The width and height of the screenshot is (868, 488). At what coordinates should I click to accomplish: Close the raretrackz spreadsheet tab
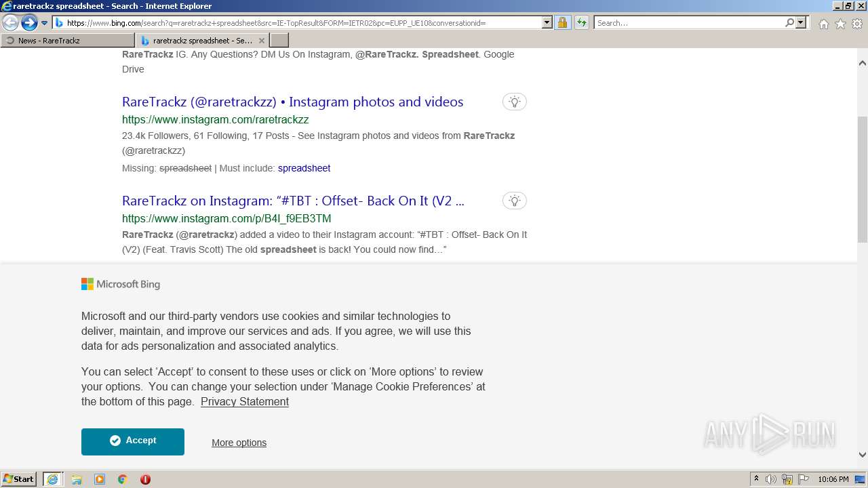(x=262, y=41)
